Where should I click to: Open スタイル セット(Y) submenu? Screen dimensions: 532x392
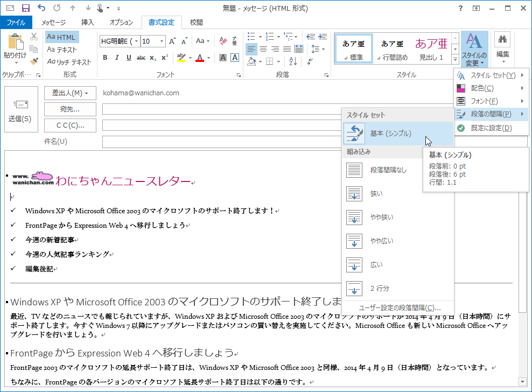(491, 75)
